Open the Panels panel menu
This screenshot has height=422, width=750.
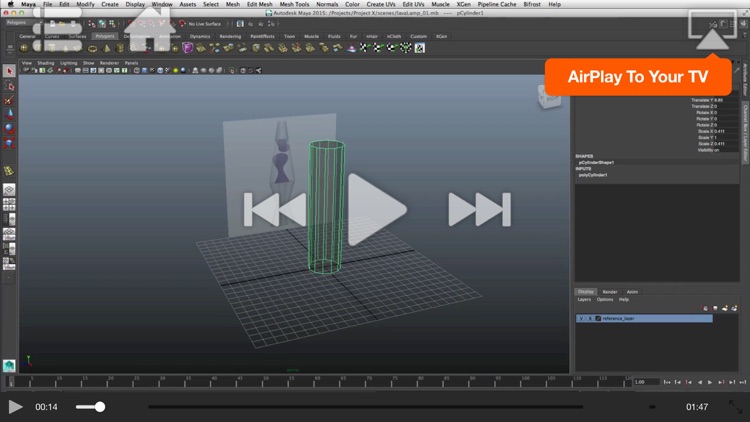[131, 63]
